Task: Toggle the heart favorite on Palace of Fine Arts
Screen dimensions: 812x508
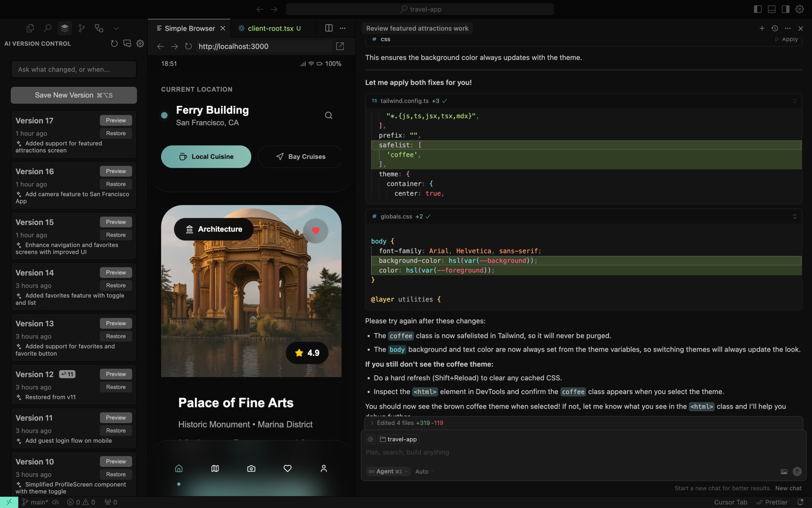Action: click(x=315, y=230)
